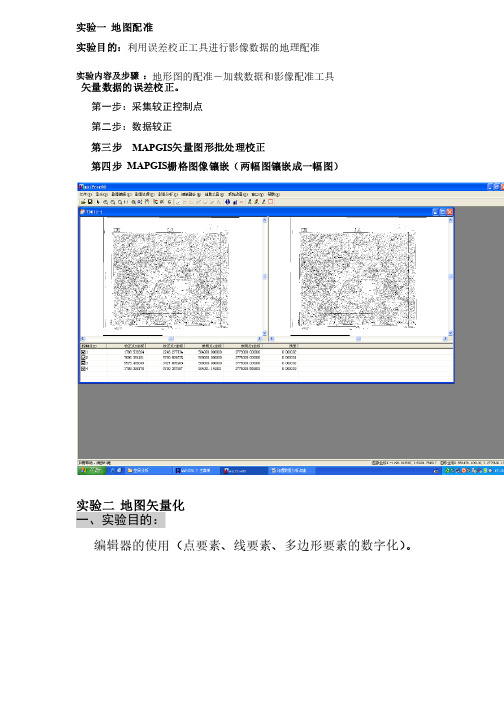This screenshot has width=504, height=713.
Task: Maximize the inner image document window
Action: (x=442, y=212)
